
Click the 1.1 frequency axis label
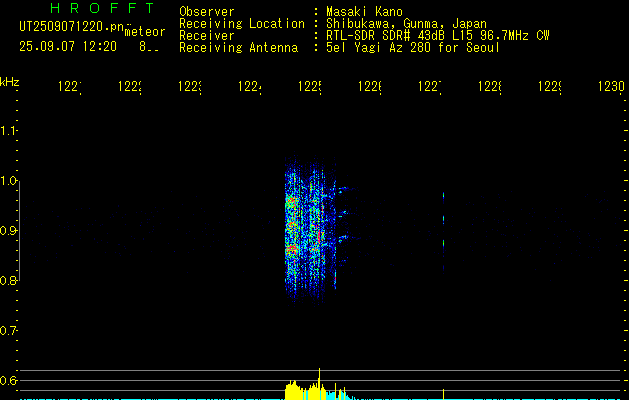click(x=8, y=131)
